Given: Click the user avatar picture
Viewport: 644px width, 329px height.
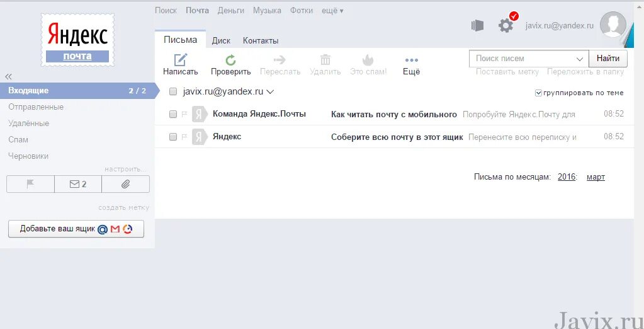Looking at the screenshot, I should pyautogui.click(x=613, y=25).
